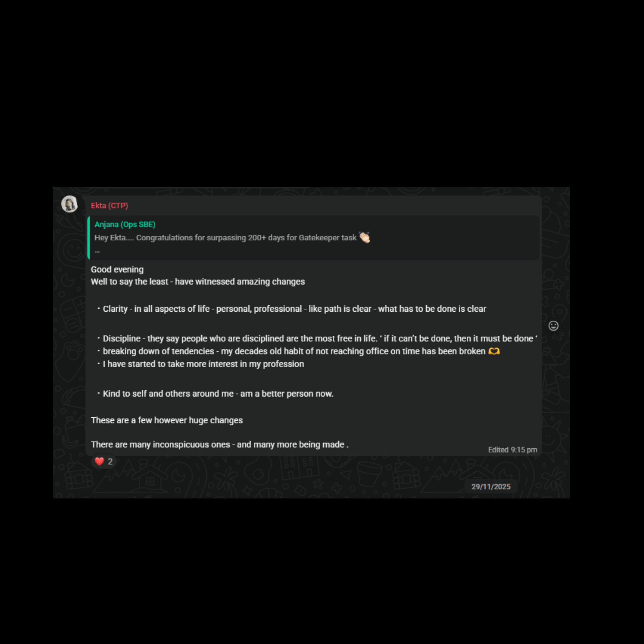644x644 pixels.
Task: Expand the truncated ellipsis in the quoted preview
Action: [x=97, y=252]
